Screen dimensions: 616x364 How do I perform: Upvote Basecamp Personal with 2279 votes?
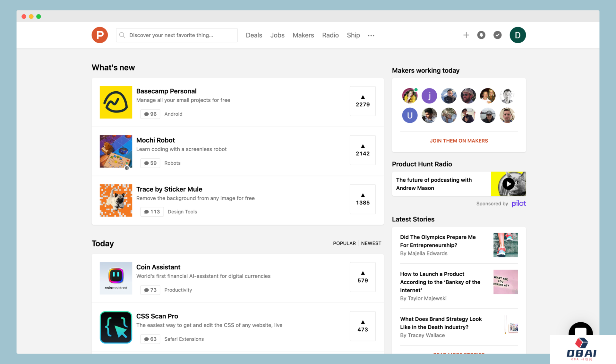(x=363, y=101)
